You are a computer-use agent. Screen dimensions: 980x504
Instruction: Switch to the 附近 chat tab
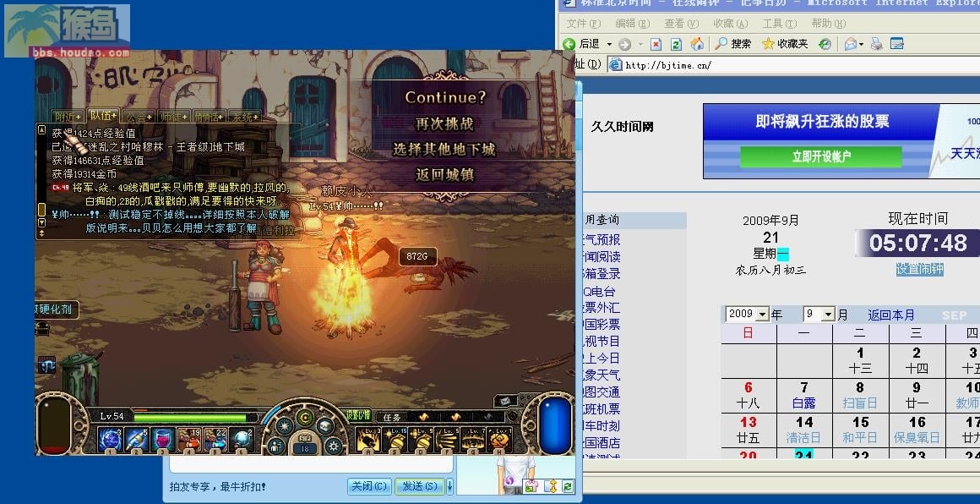68,117
